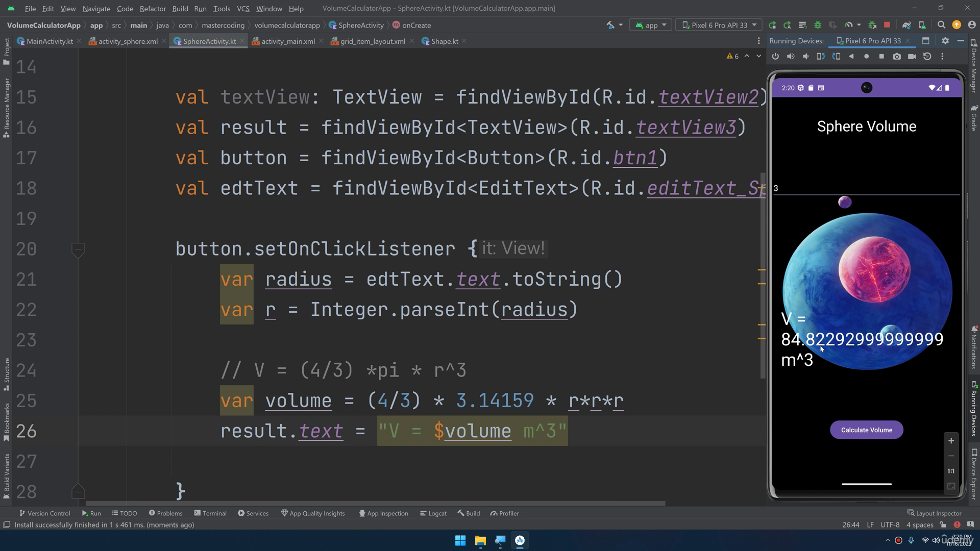
Task: Open the app run configuration dropdown
Action: tap(651, 25)
